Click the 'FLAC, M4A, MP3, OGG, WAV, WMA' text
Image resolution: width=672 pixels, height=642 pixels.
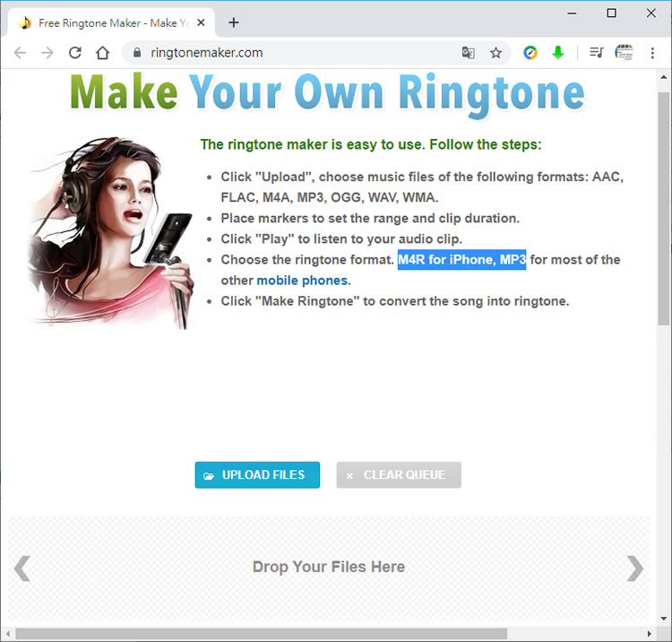point(329,197)
